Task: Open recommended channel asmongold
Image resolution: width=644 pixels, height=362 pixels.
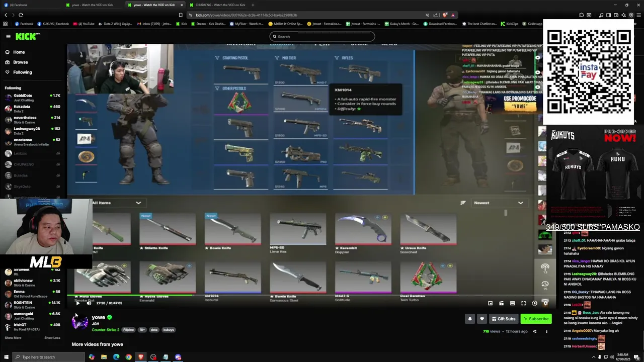Action: click(x=33, y=316)
